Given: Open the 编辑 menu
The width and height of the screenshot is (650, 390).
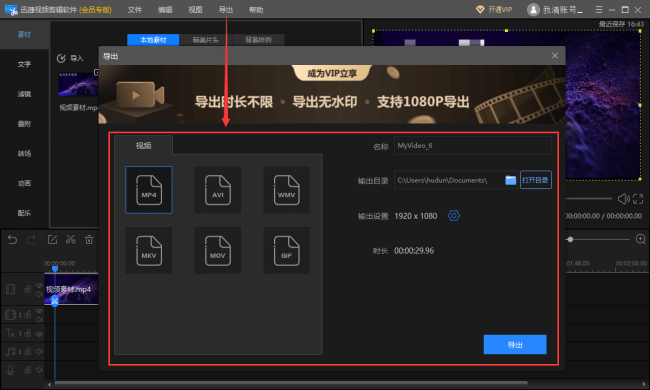Looking at the screenshot, I should [165, 10].
